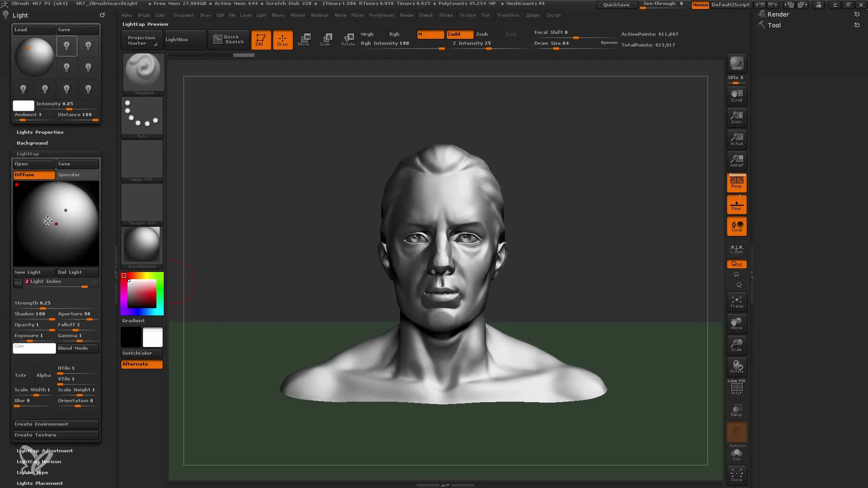The image size is (868, 488).
Task: Open the Transform menu
Action: tap(508, 15)
